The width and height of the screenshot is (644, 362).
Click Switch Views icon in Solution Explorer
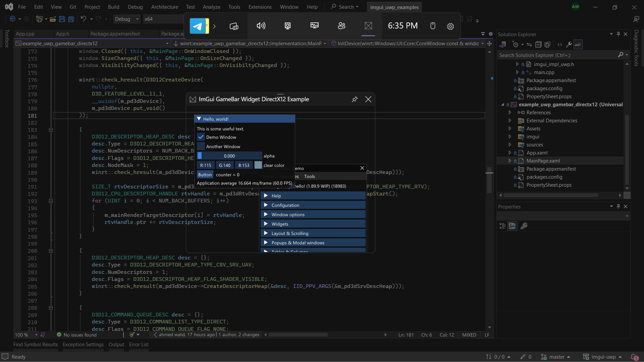pyautogui.click(x=502, y=45)
